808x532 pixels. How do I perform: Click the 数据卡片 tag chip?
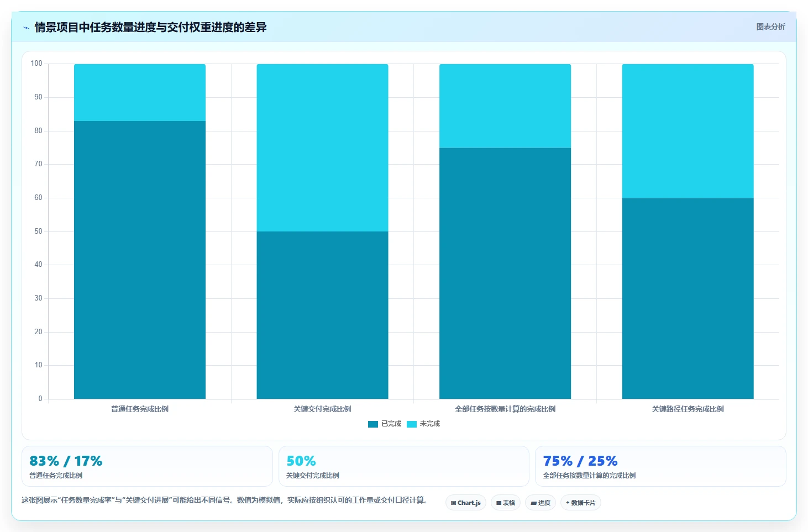(581, 503)
